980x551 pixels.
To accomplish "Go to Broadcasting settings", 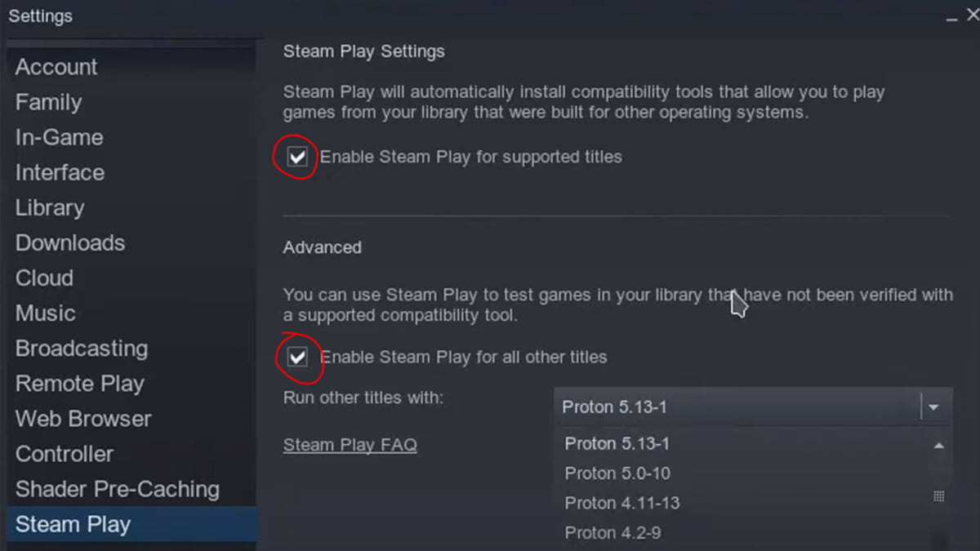I will click(x=82, y=348).
